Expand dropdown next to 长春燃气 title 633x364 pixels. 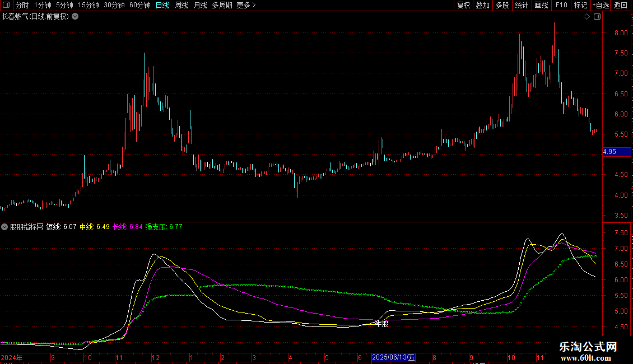point(75,17)
